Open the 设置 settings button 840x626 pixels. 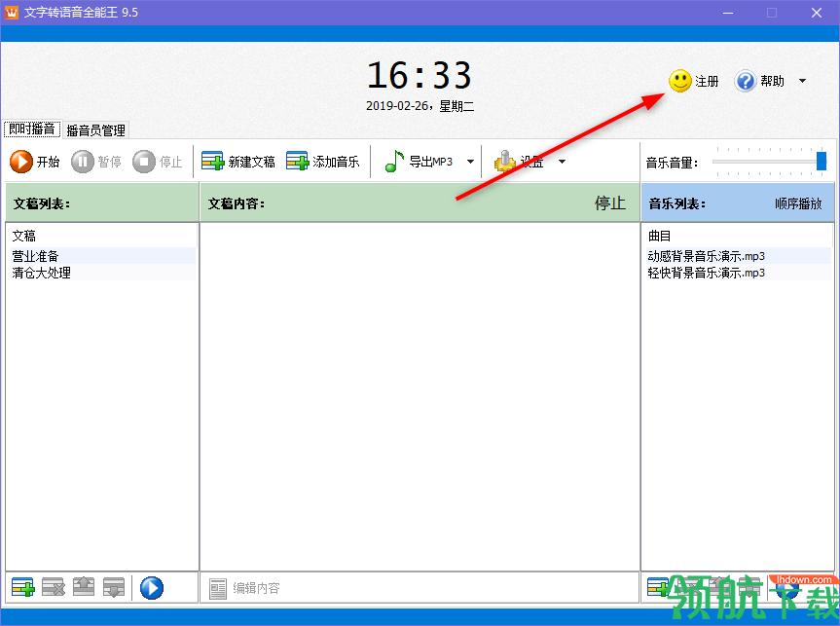pyautogui.click(x=519, y=162)
